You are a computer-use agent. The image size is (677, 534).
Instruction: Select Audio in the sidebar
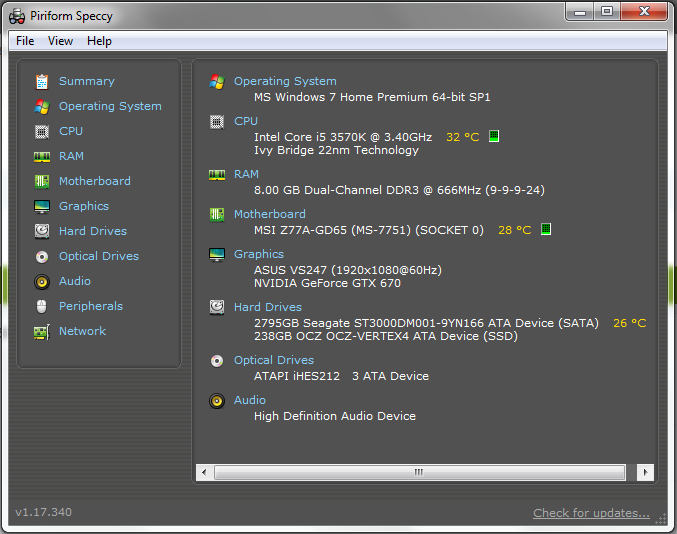[75, 281]
